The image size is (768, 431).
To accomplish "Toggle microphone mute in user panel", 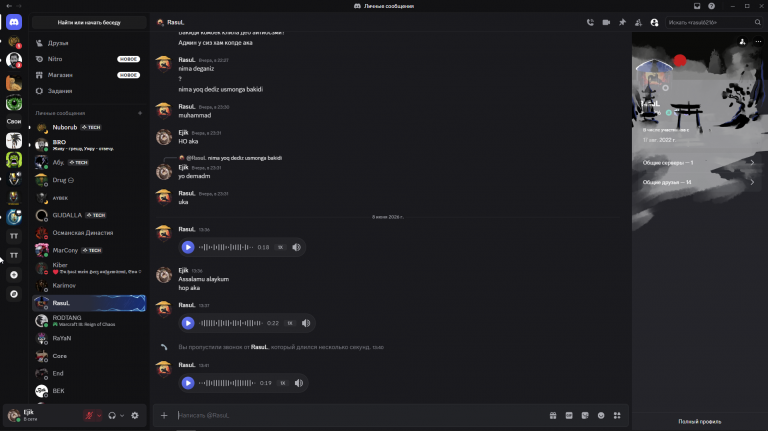I will click(89, 415).
